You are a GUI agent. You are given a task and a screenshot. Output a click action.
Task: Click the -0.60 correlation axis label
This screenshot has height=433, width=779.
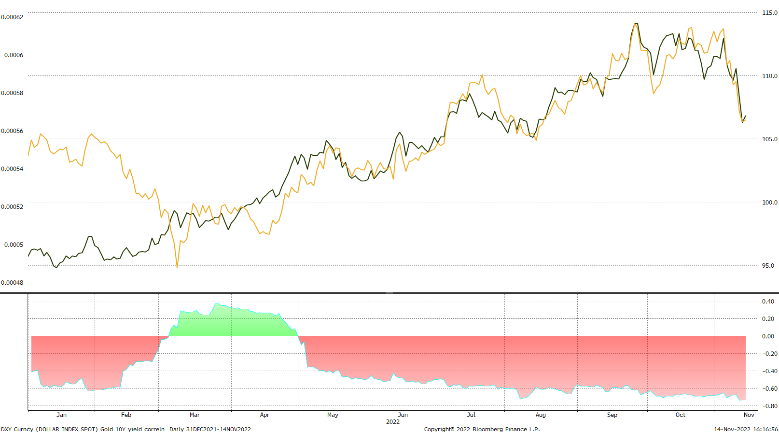[768, 389]
